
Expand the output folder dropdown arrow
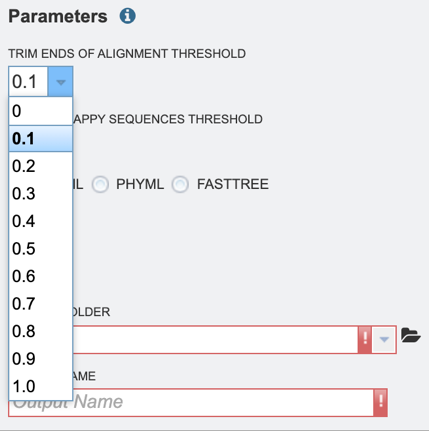pos(384,340)
